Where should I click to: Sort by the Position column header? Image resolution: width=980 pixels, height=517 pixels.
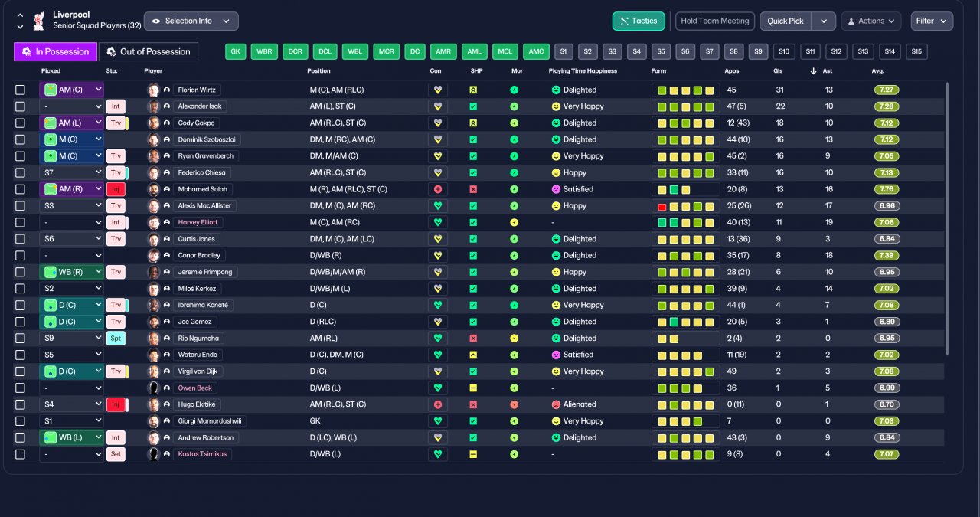[319, 71]
